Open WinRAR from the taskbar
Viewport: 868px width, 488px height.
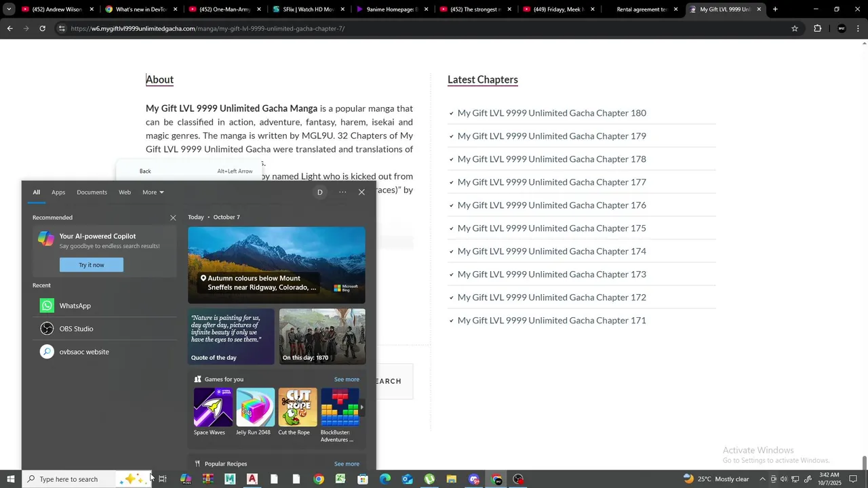click(x=208, y=479)
